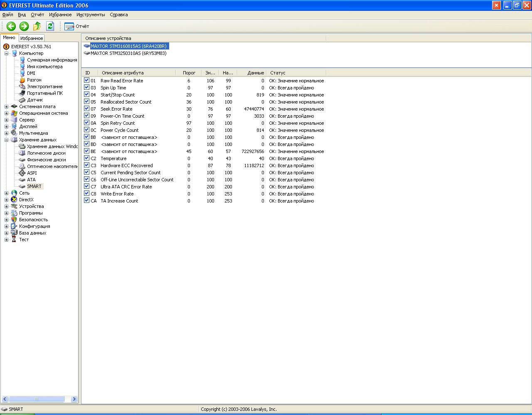Image resolution: width=532 pixels, height=415 pixels.
Task: Click the green Forward arrow toolbar icon
Action: click(x=24, y=26)
